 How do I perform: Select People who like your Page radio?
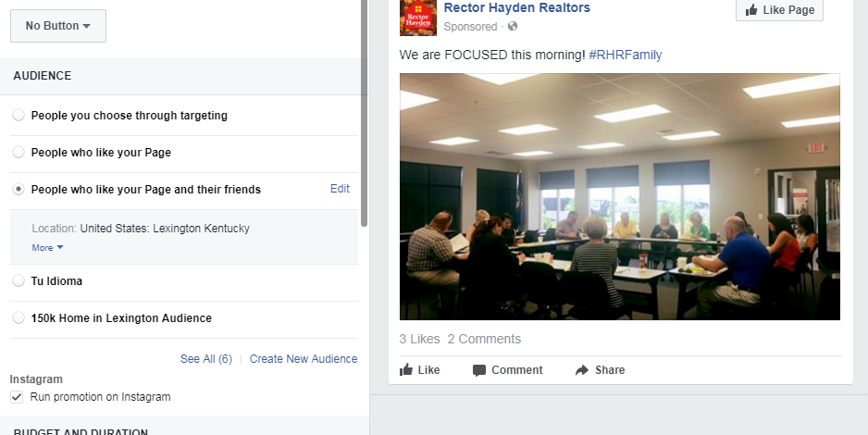(19, 152)
